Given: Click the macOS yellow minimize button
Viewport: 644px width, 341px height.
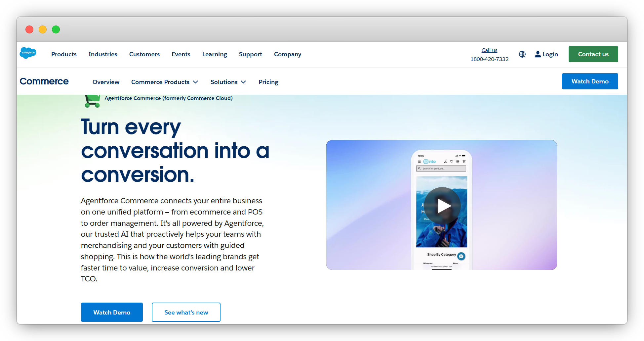Looking at the screenshot, I should (43, 29).
